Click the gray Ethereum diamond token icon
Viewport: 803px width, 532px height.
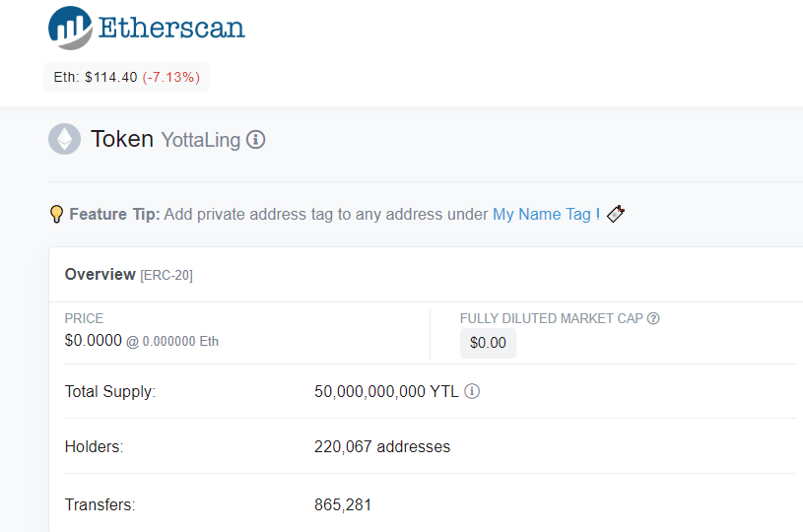coord(65,139)
